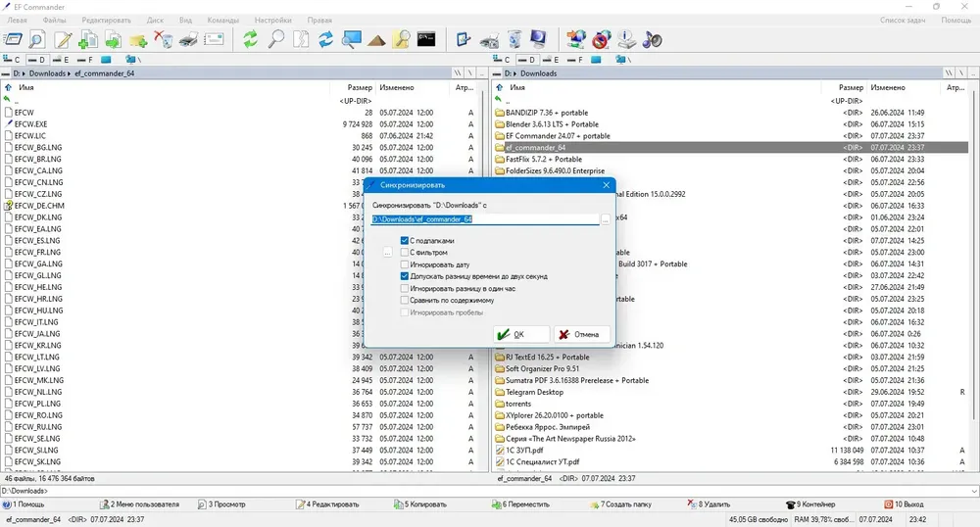This screenshot has width=980, height=527.
Task: Select drive E in the left panel
Action: (61, 60)
